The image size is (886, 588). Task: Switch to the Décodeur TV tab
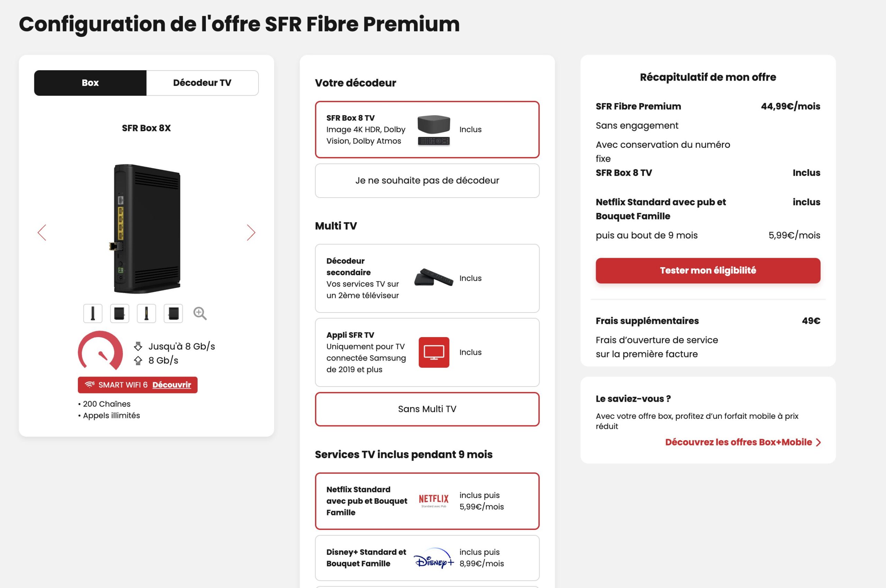click(x=202, y=83)
